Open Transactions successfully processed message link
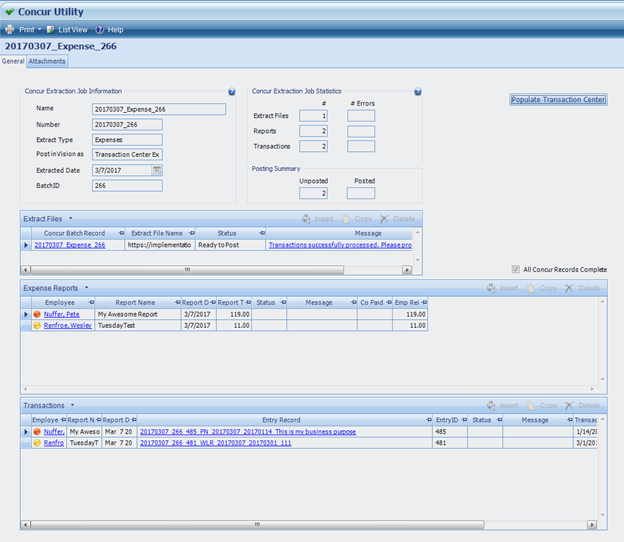The width and height of the screenshot is (624, 542). coord(340,245)
